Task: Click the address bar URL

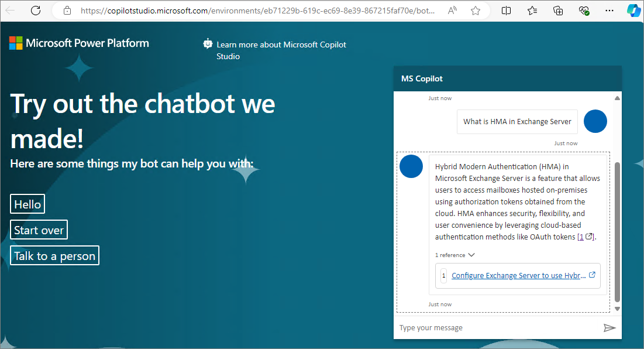Action: [x=257, y=11]
